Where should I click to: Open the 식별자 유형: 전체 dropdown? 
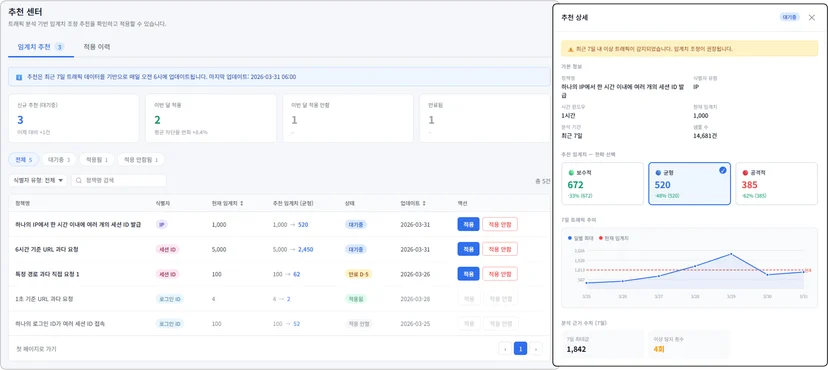click(38, 181)
